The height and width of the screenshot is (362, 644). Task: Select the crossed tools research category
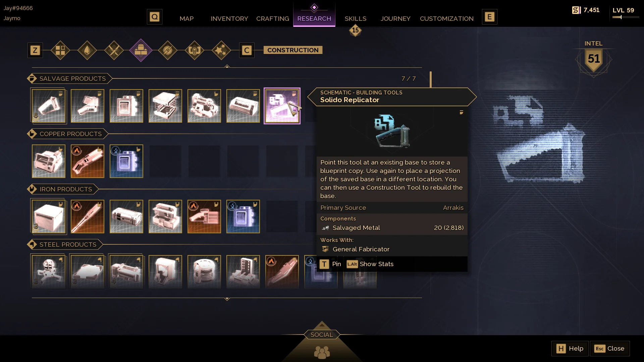(x=114, y=50)
